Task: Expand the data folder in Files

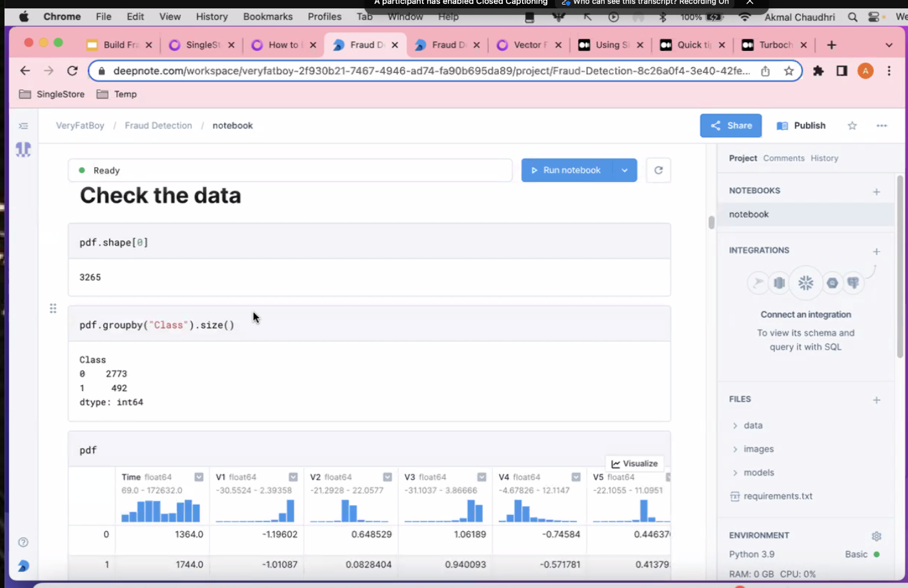Action: pos(752,425)
